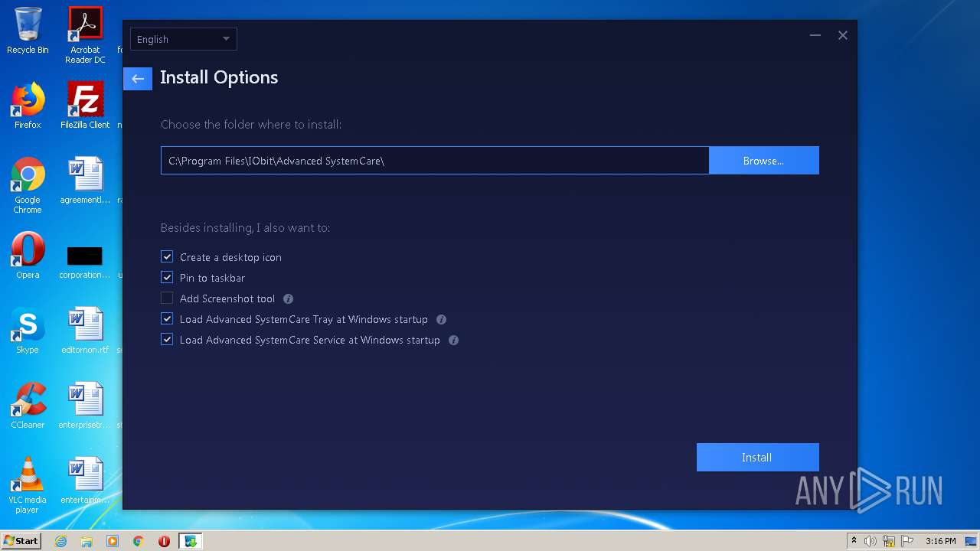Select the Opera desktop icon
Viewport: 980px width, 551px height.
pyautogui.click(x=28, y=256)
